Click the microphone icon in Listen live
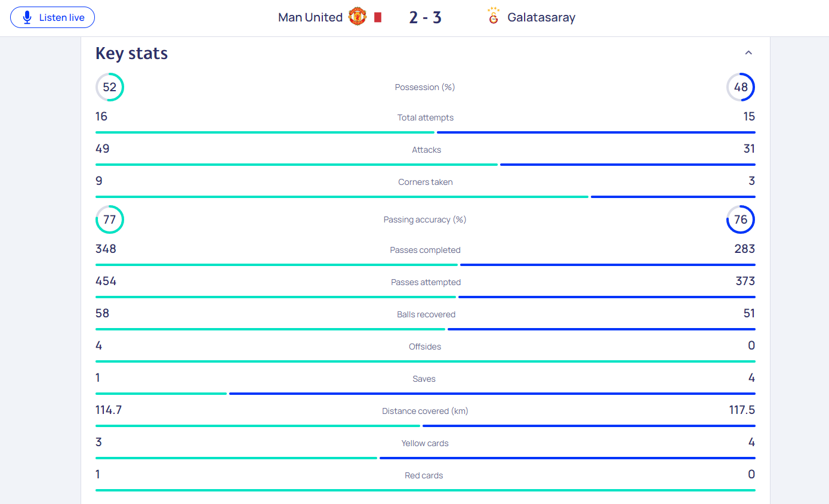 pyautogui.click(x=27, y=17)
